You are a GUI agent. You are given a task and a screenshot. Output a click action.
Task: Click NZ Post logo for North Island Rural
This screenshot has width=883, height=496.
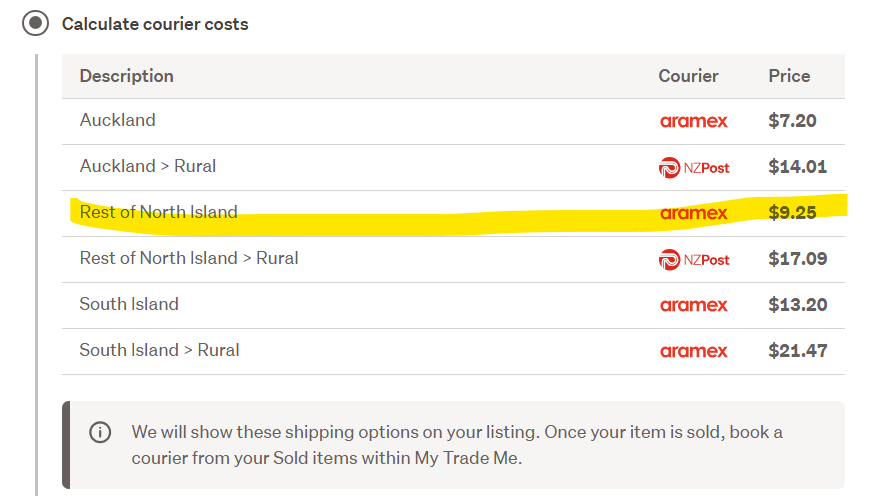click(694, 259)
